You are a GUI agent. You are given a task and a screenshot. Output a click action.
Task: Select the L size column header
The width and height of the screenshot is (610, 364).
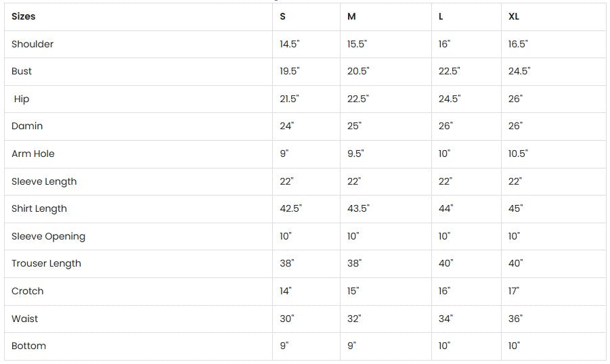click(441, 16)
